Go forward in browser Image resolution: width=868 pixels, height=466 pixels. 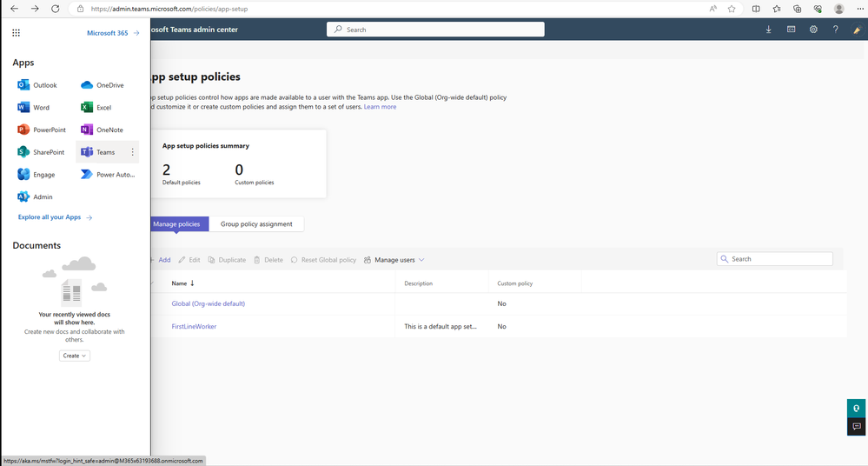coord(35,9)
